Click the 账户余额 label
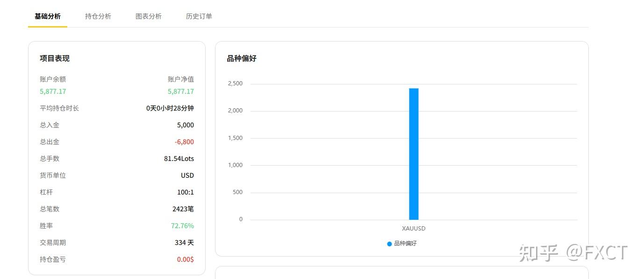 tap(53, 79)
